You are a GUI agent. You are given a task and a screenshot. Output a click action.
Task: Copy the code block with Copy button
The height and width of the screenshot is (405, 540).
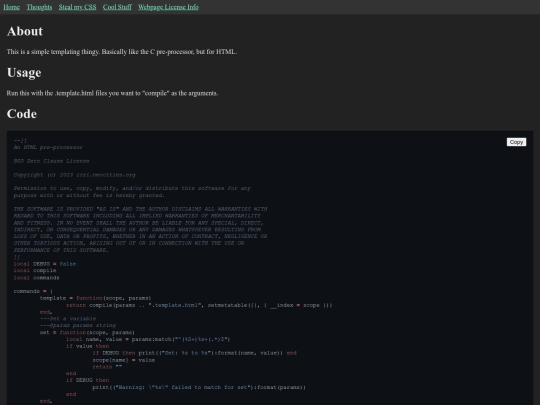(x=516, y=142)
